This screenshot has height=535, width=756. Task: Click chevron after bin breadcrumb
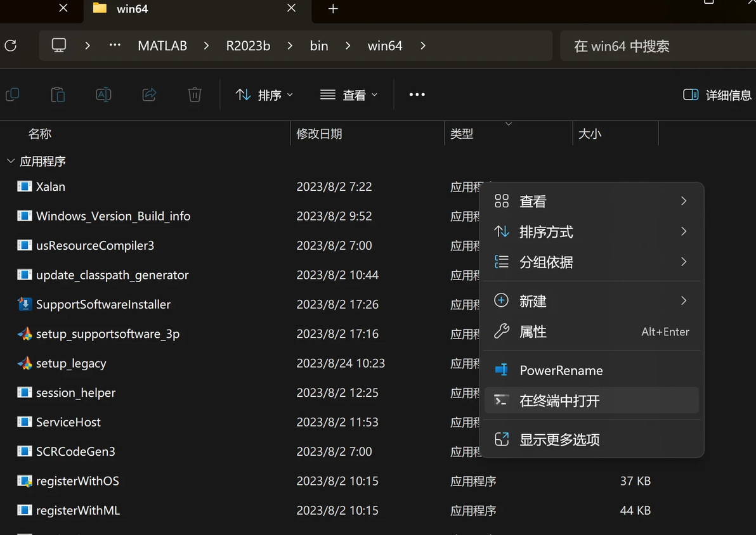[348, 46]
